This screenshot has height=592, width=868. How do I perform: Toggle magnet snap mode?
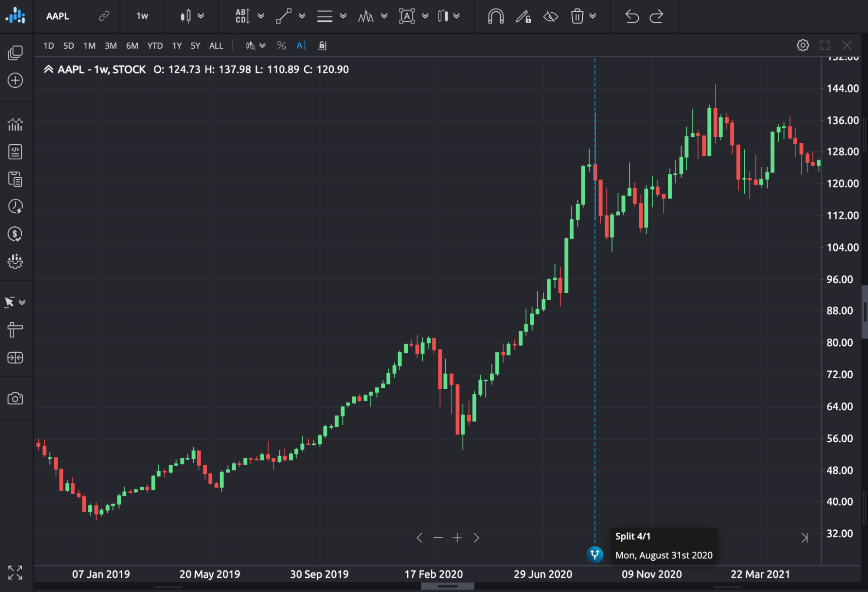point(495,16)
